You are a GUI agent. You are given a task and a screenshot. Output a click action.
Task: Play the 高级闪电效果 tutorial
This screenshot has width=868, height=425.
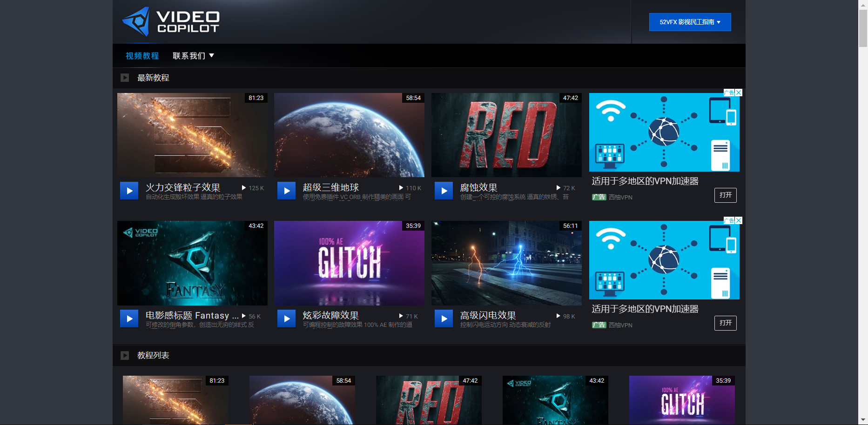[444, 319]
